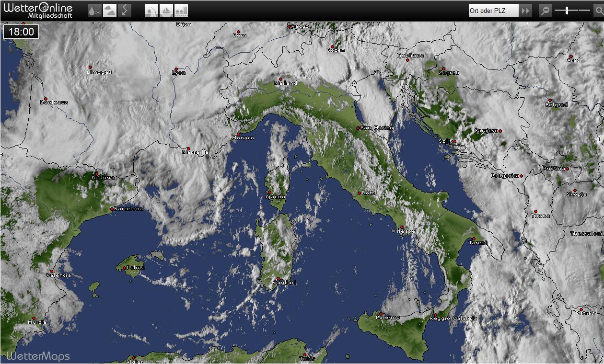Click the Mailand city label

[x=286, y=83]
